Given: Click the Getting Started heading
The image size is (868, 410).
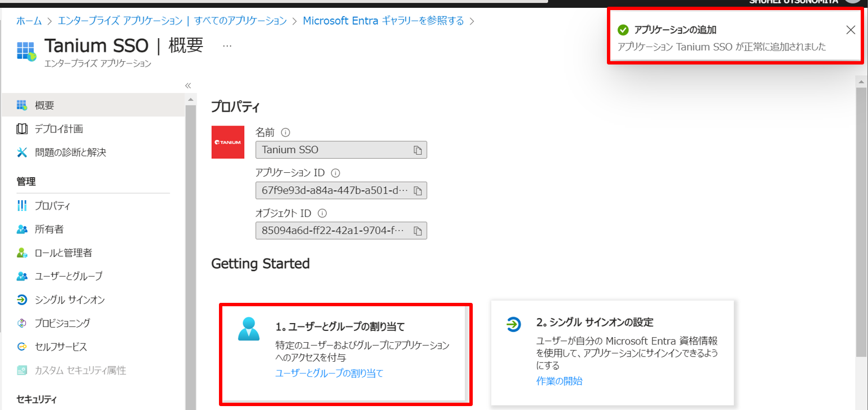Looking at the screenshot, I should (261, 263).
